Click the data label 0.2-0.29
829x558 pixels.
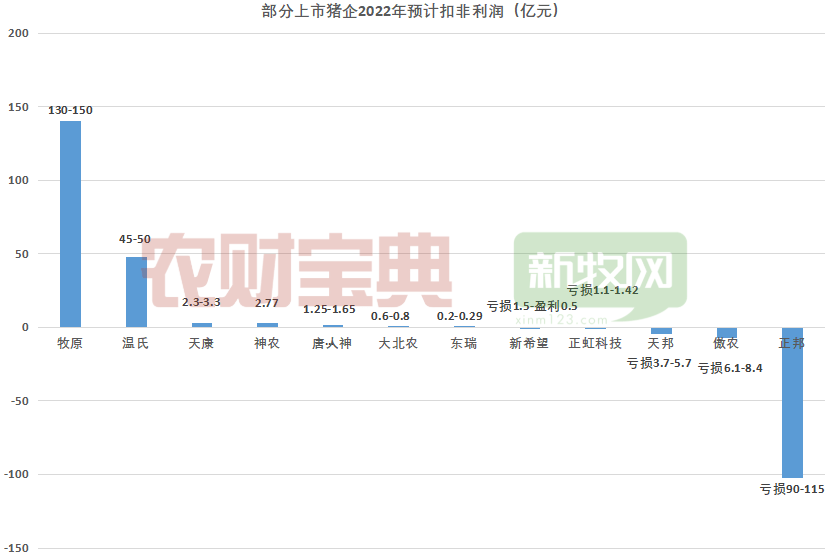pyautogui.click(x=459, y=316)
